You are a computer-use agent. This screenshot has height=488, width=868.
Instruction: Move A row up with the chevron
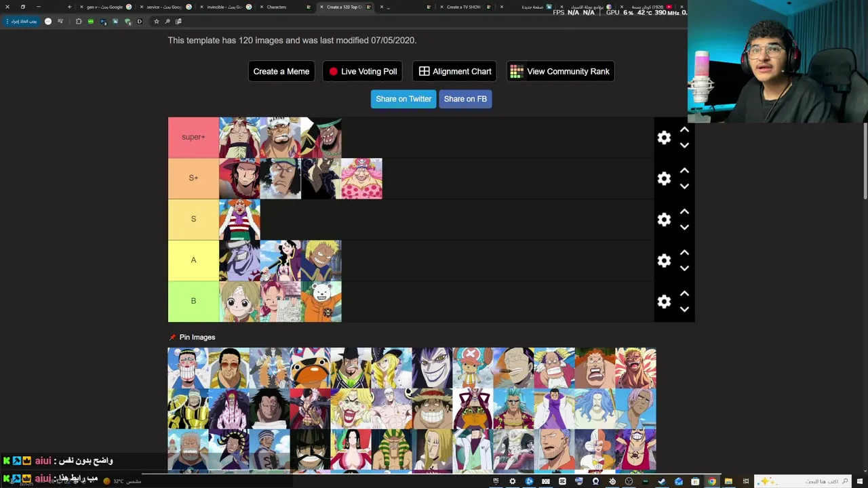pyautogui.click(x=684, y=252)
